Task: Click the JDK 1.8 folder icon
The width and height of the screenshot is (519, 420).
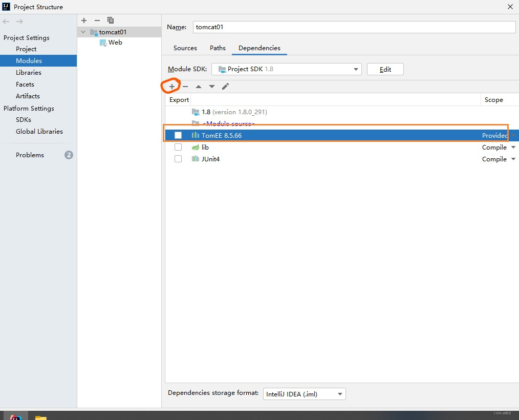Action: [x=196, y=112]
